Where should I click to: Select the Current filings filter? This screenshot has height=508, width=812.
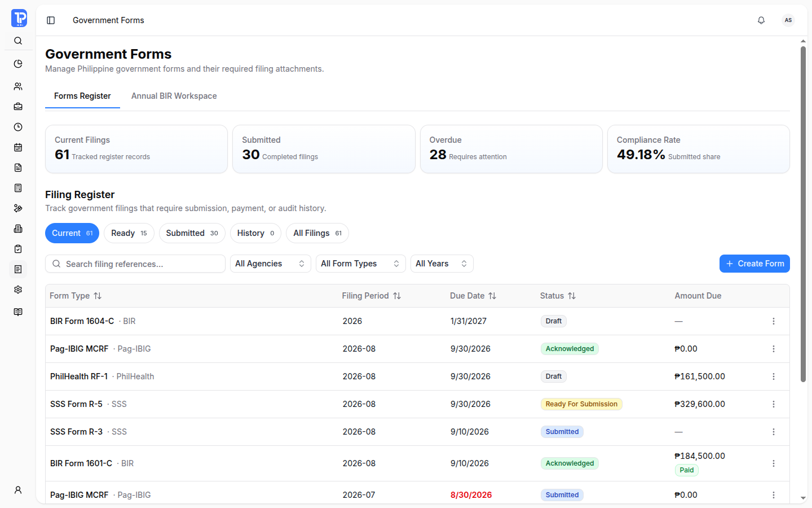pos(72,233)
